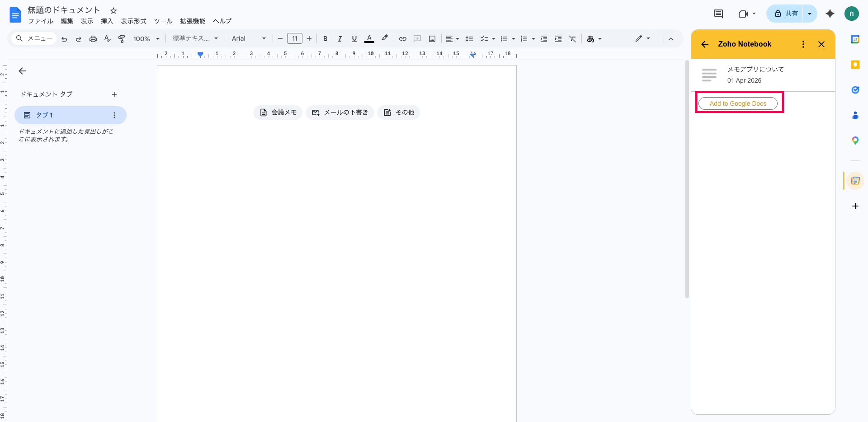Viewport: 868px width, 422px height.
Task: Toggle italic formatting
Action: tap(340, 39)
